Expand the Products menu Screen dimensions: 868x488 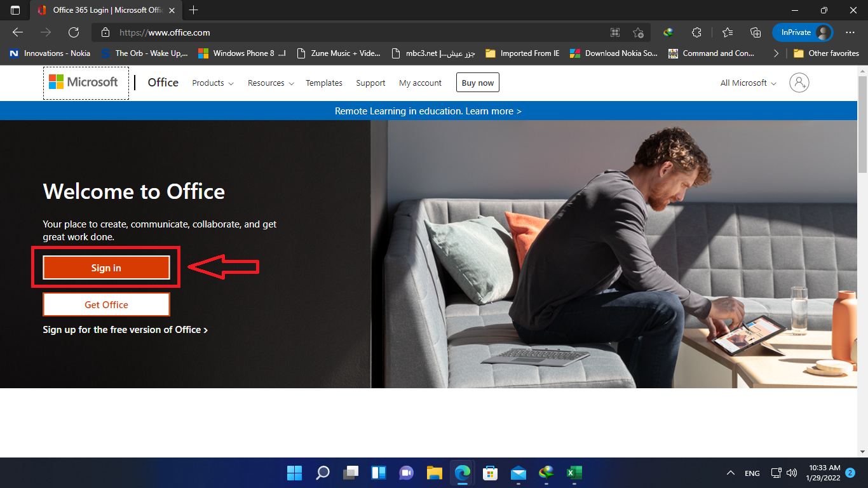click(x=213, y=83)
